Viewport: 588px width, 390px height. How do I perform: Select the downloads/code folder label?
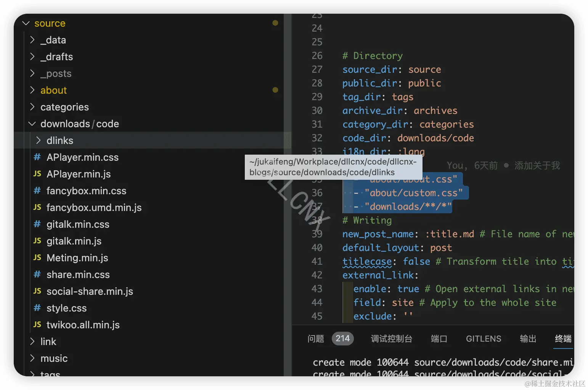click(80, 124)
